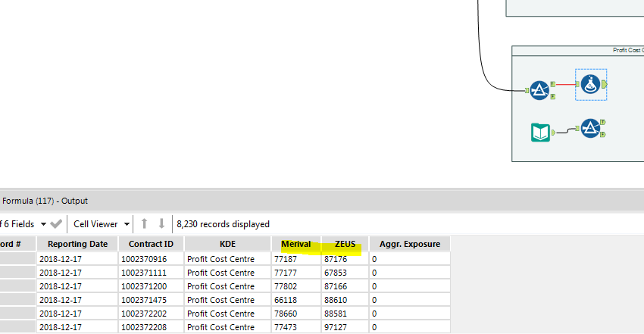Viewport: 644px width, 334px height.
Task: Select the lower Filter tool icon
Action: click(x=590, y=129)
